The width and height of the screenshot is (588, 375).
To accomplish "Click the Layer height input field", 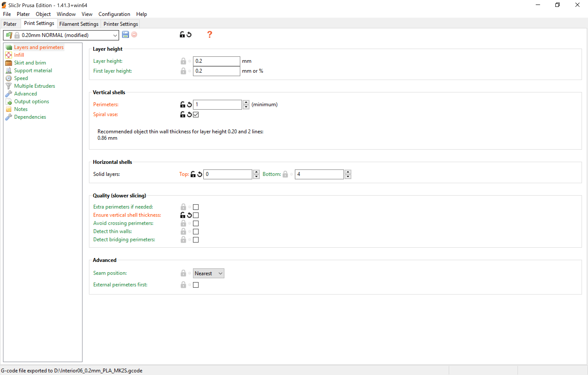I will click(x=216, y=61).
